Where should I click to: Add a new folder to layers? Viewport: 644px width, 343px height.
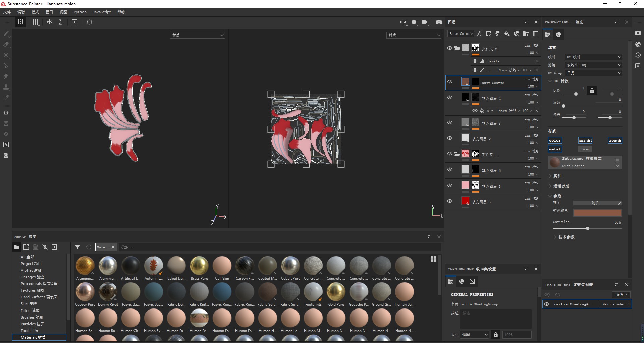526,33
